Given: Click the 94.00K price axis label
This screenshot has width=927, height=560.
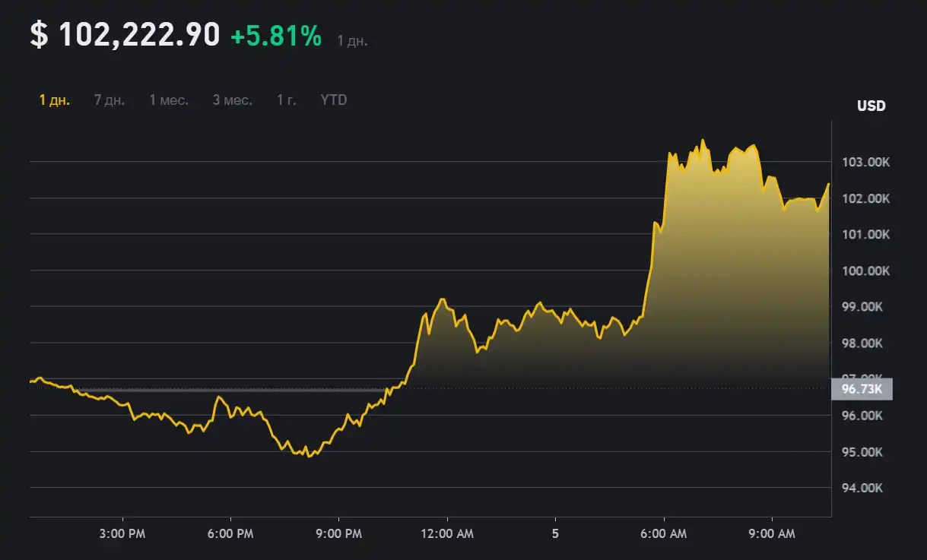Looking at the screenshot, I should coord(863,488).
